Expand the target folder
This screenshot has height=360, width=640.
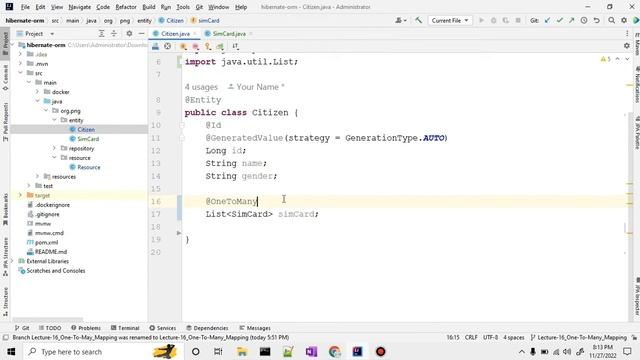tap(20, 195)
